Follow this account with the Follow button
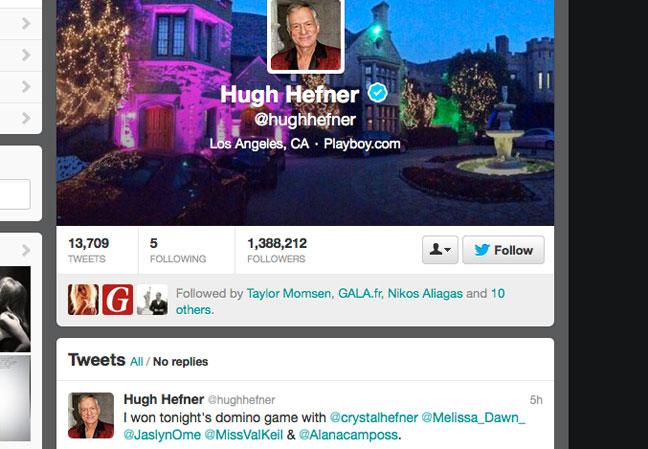This screenshot has width=648, height=449. (x=503, y=250)
